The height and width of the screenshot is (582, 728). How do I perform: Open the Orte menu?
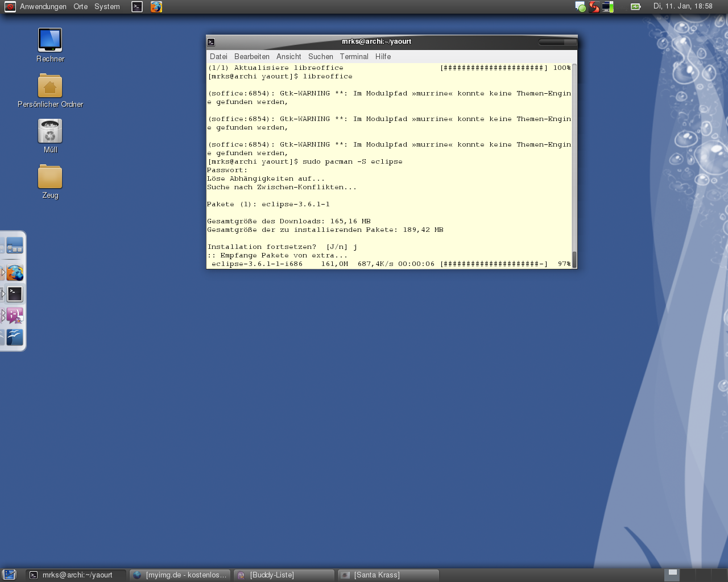(81, 7)
